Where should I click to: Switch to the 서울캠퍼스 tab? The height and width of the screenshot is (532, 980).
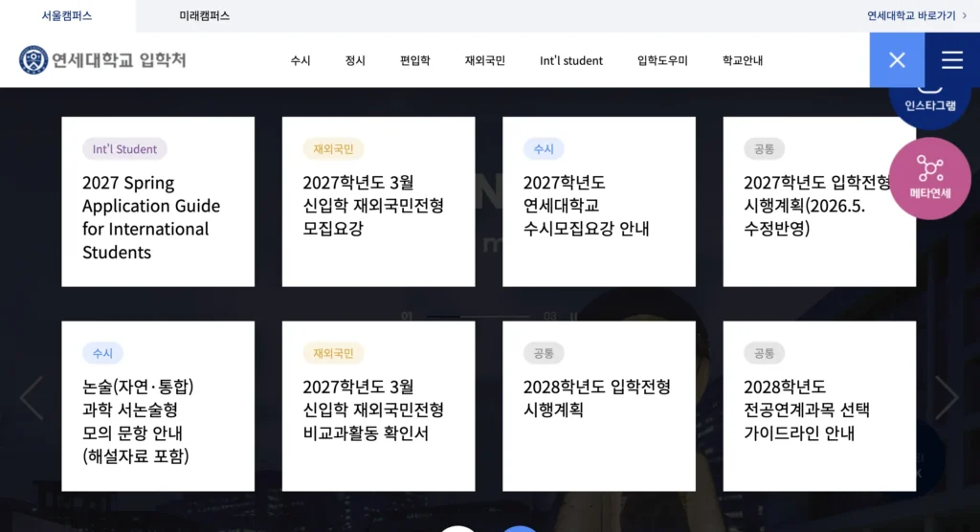pos(67,15)
